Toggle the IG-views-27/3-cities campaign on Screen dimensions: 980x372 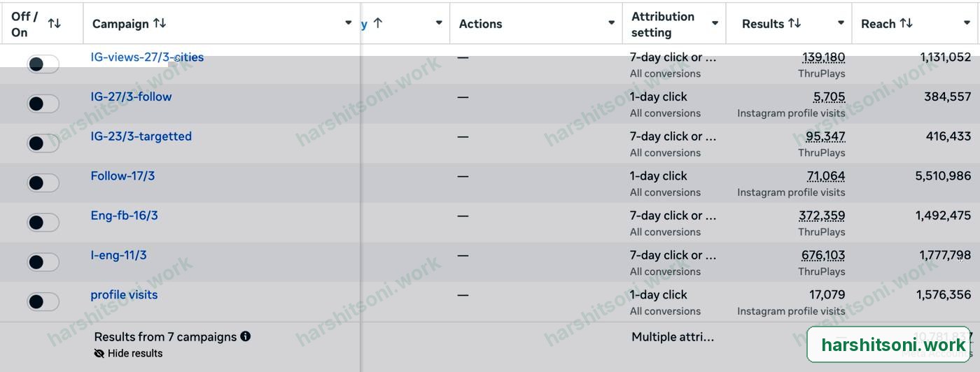(43, 64)
